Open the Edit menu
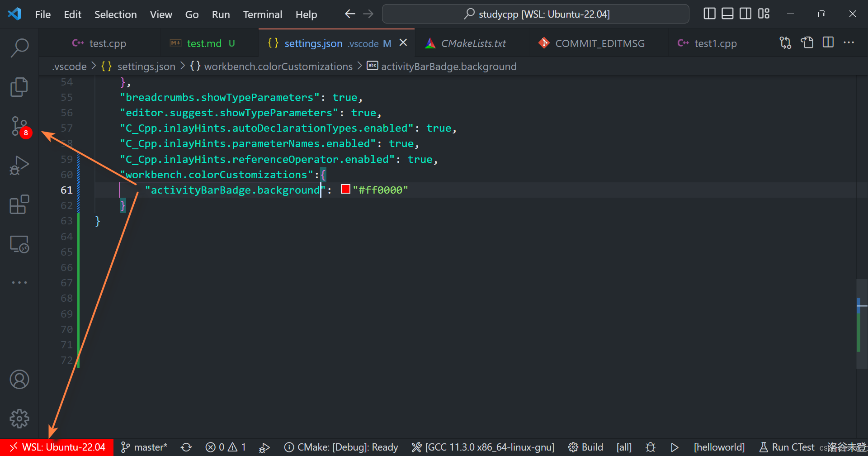Image resolution: width=868 pixels, height=456 pixels. pos(72,14)
